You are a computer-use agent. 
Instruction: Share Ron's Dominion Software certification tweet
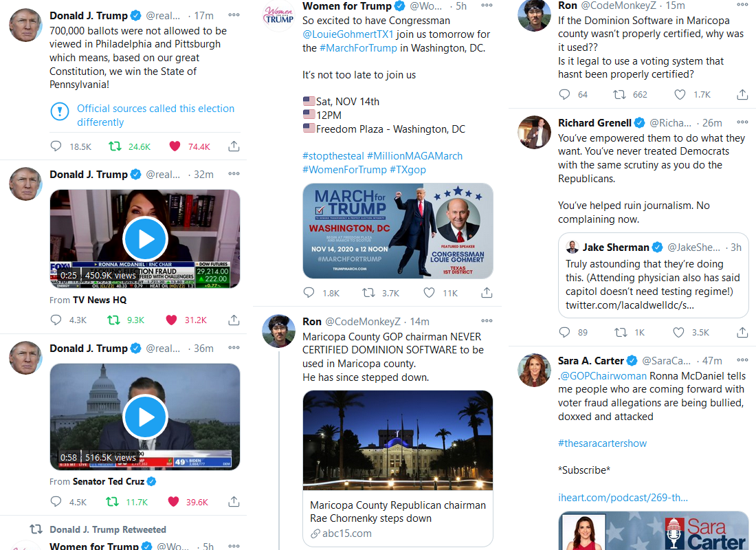click(742, 95)
